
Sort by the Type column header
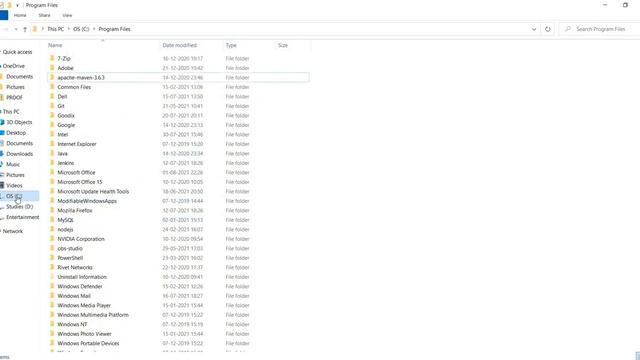point(231,45)
